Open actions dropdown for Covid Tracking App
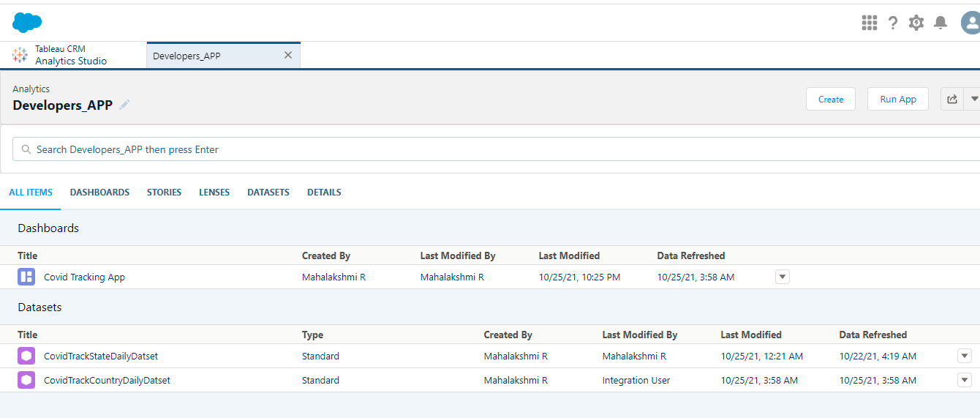The height and width of the screenshot is (418, 980). click(x=783, y=277)
